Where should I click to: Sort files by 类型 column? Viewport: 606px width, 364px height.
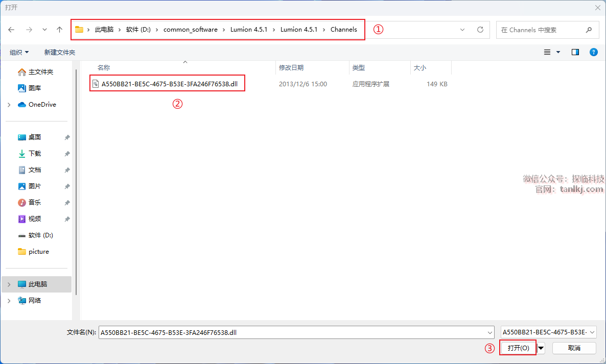pyautogui.click(x=358, y=67)
